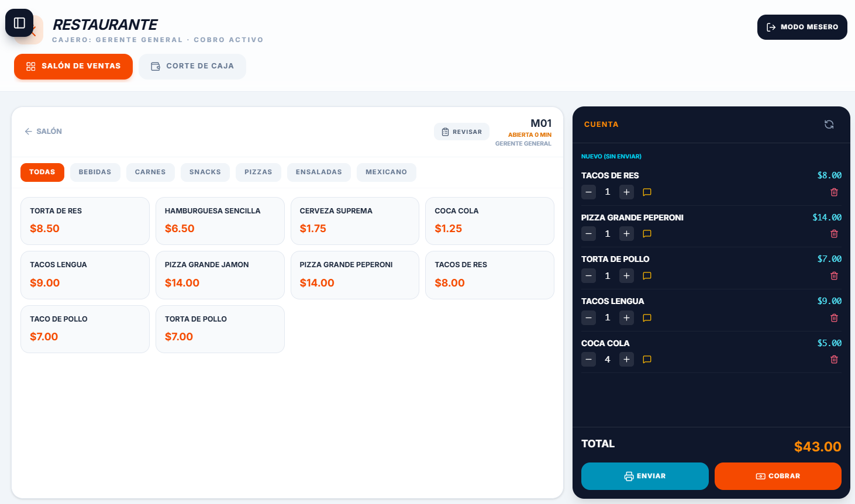Screen dimensions: 855x504
Task: Decrease Pizza Grande Peperoni quantity
Action: click(x=588, y=234)
